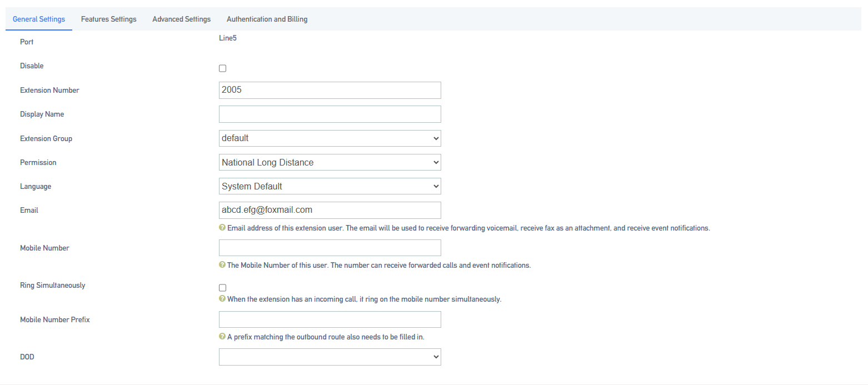This screenshot has height=385, width=868.
Task: Click the Email label
Action: [x=29, y=210]
